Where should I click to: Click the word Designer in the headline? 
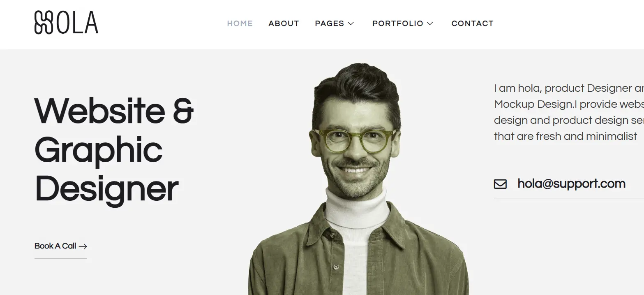(107, 189)
